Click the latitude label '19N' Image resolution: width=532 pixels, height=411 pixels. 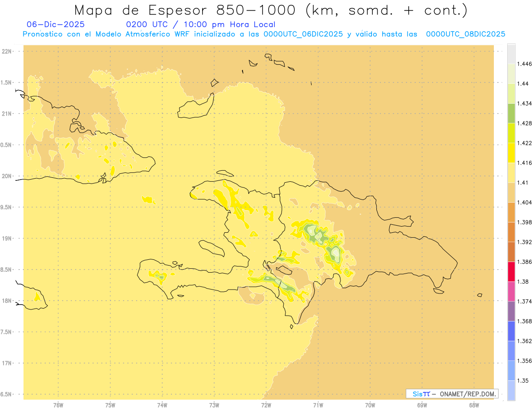coord(7,239)
